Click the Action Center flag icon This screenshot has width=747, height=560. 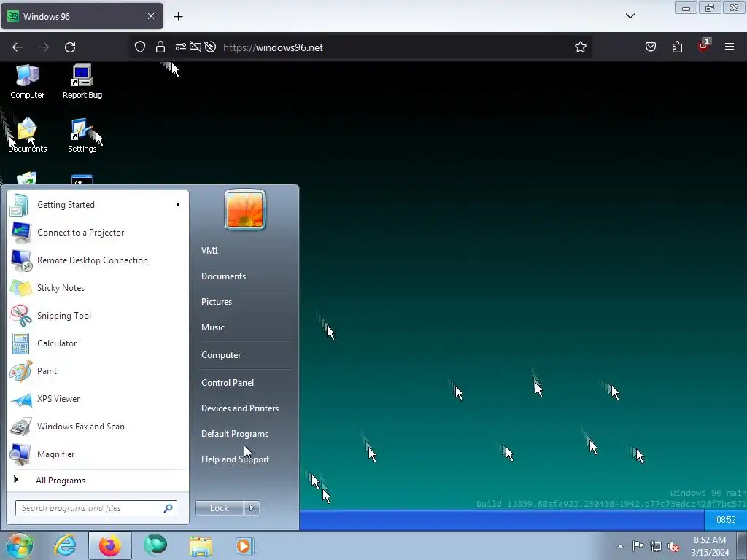pyautogui.click(x=638, y=545)
